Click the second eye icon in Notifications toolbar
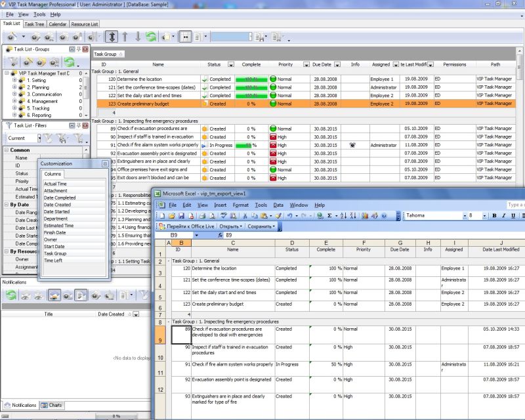The image size is (525, 420). pos(39,296)
